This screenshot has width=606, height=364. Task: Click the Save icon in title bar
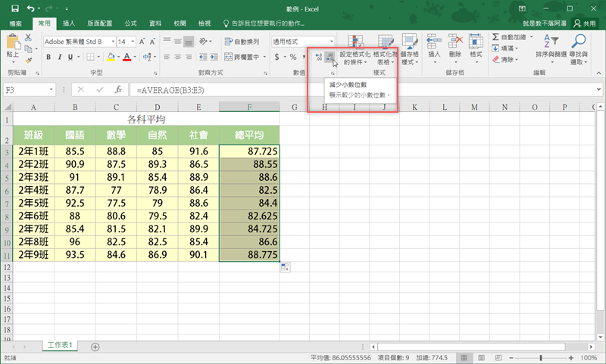tap(15, 8)
